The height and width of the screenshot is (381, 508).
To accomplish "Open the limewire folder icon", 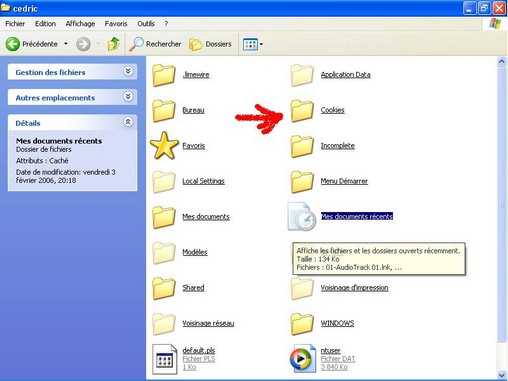I will [164, 75].
